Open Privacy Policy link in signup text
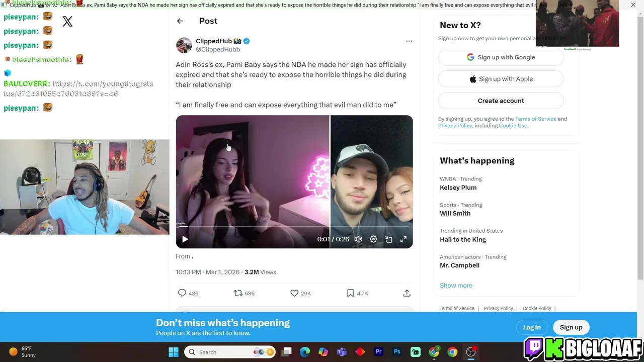644x362 pixels. point(455,126)
